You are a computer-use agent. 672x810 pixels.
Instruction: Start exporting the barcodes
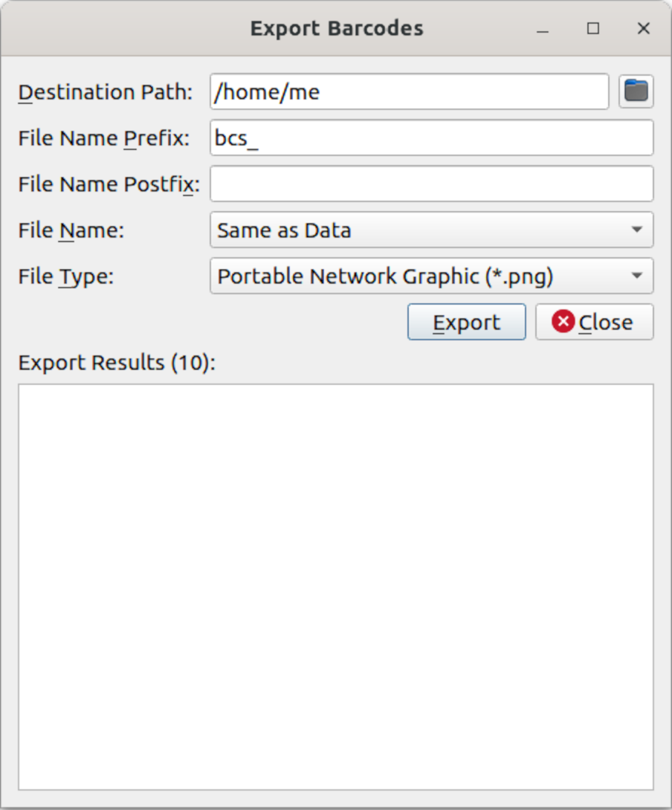pyautogui.click(x=466, y=321)
